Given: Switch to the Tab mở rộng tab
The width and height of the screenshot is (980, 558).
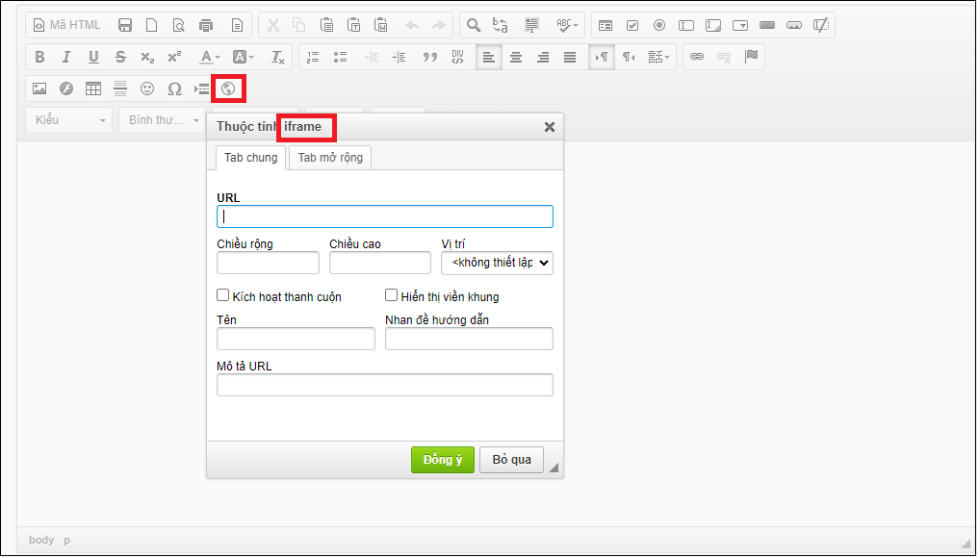Looking at the screenshot, I should 330,157.
